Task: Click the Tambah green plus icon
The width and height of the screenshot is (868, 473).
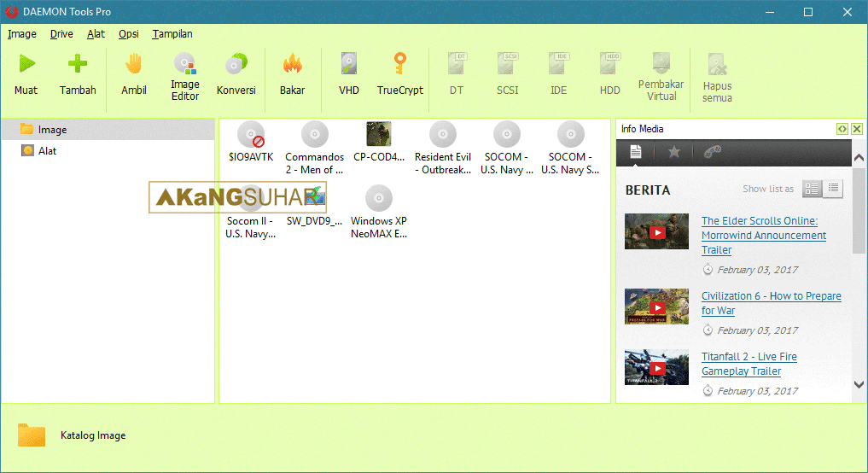Action: (78, 64)
